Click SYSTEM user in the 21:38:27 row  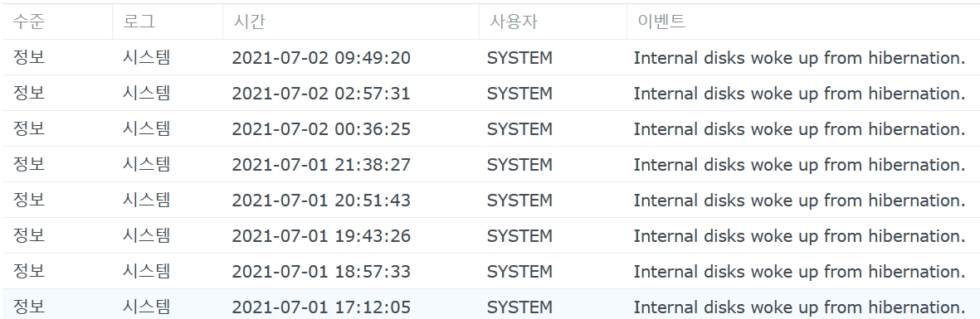pyautogui.click(x=520, y=165)
